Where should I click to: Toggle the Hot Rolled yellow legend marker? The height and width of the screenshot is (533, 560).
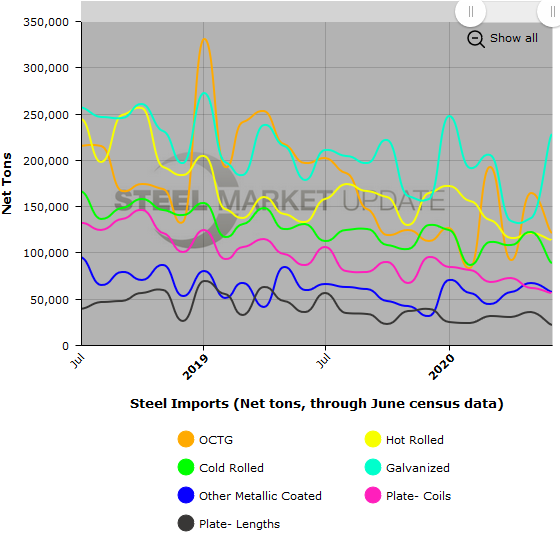[x=373, y=439]
